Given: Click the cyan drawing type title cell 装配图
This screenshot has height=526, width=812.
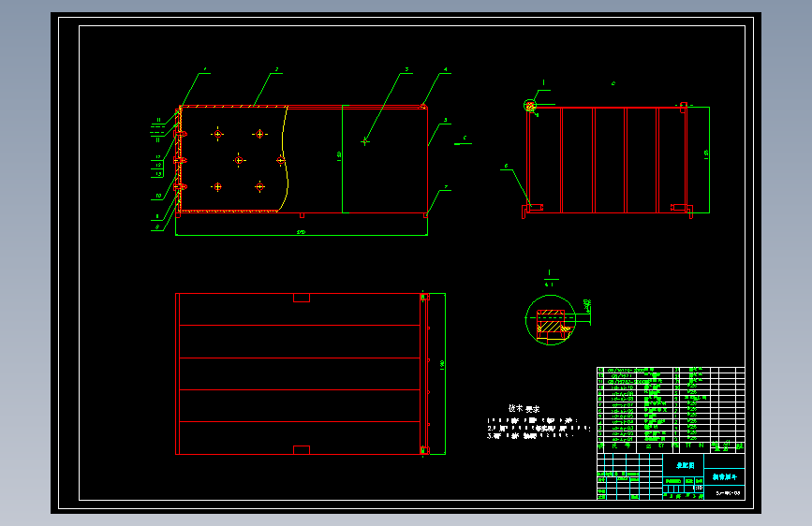Looking at the screenshot, I should [x=686, y=465].
